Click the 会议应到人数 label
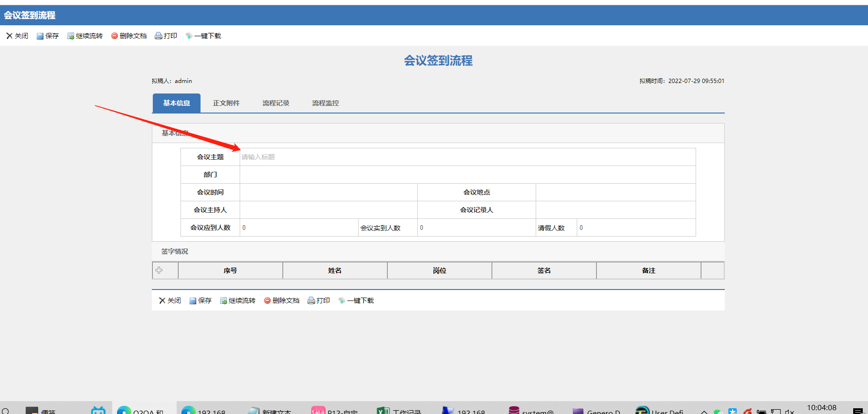The width and height of the screenshot is (868, 414). click(210, 228)
